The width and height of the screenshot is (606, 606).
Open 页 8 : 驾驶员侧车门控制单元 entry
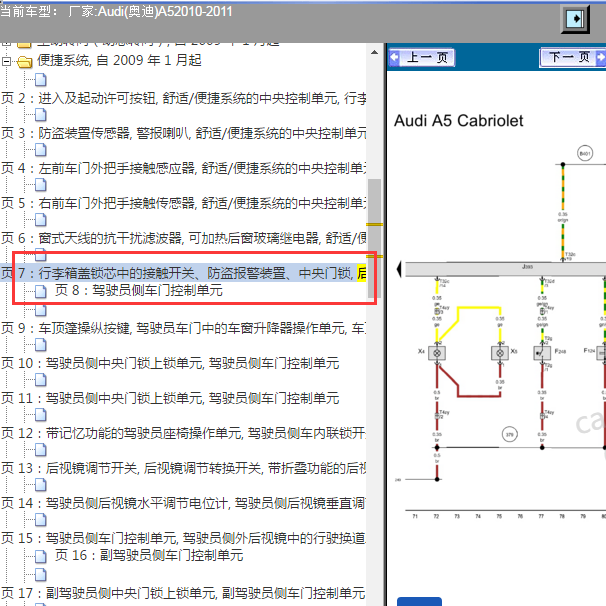139,290
